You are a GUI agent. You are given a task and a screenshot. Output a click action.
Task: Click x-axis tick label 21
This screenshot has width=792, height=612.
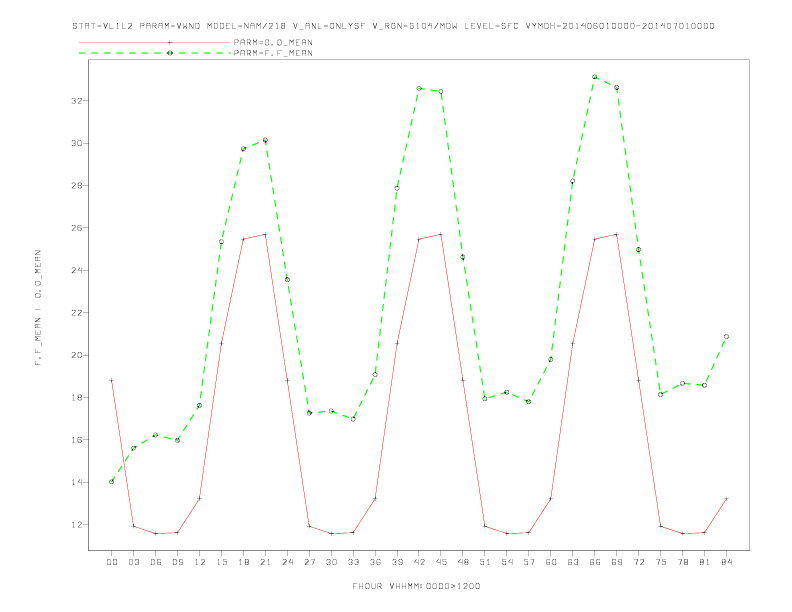pos(265,562)
